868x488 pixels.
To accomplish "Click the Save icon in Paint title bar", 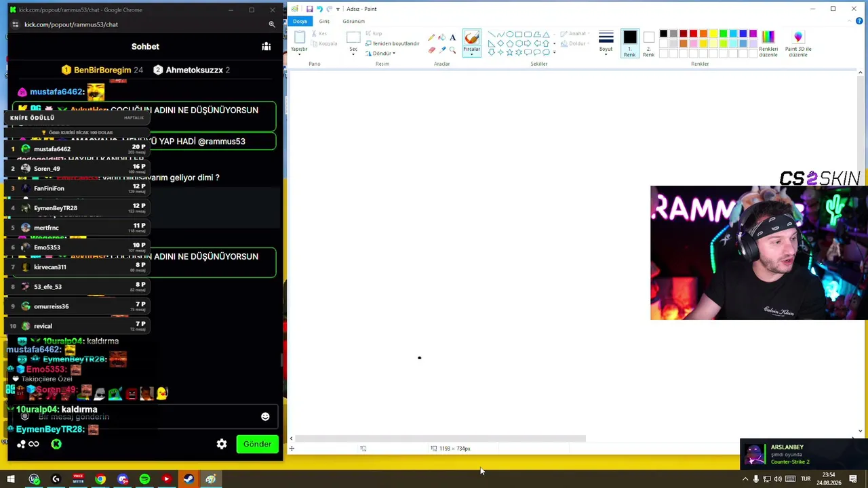I will [309, 9].
